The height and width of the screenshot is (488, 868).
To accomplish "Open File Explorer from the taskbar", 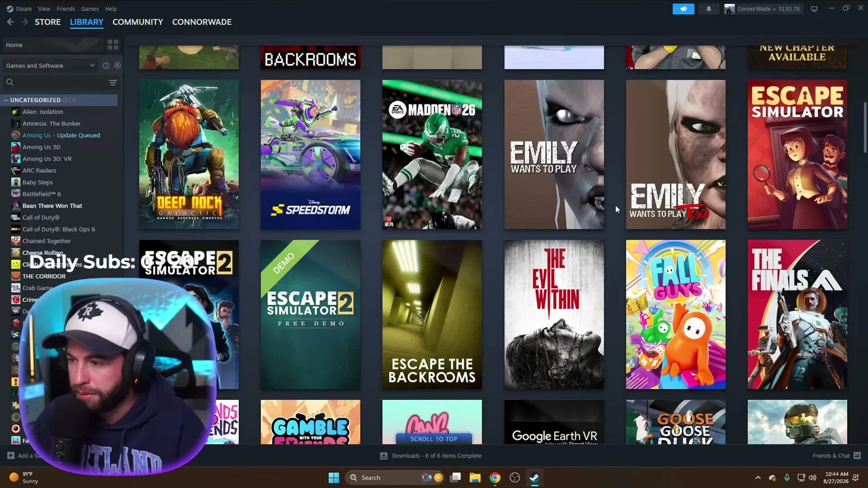I will 475,478.
